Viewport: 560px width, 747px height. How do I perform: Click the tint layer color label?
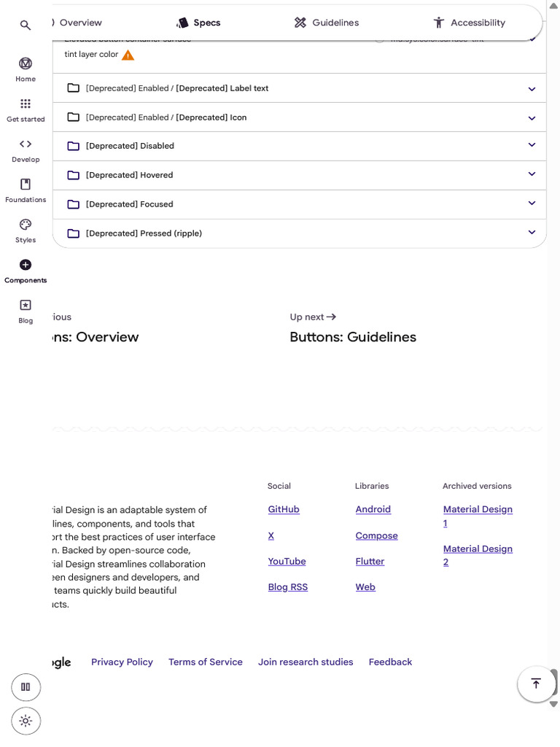(91, 54)
